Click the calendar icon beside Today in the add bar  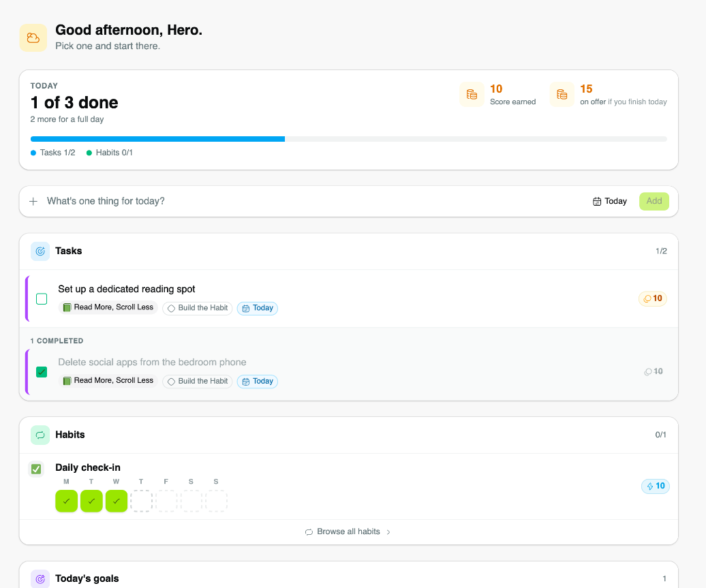coord(596,201)
